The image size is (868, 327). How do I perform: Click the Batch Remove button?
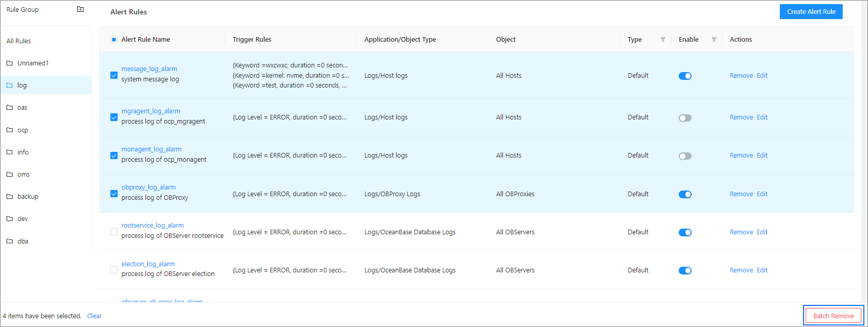click(833, 316)
